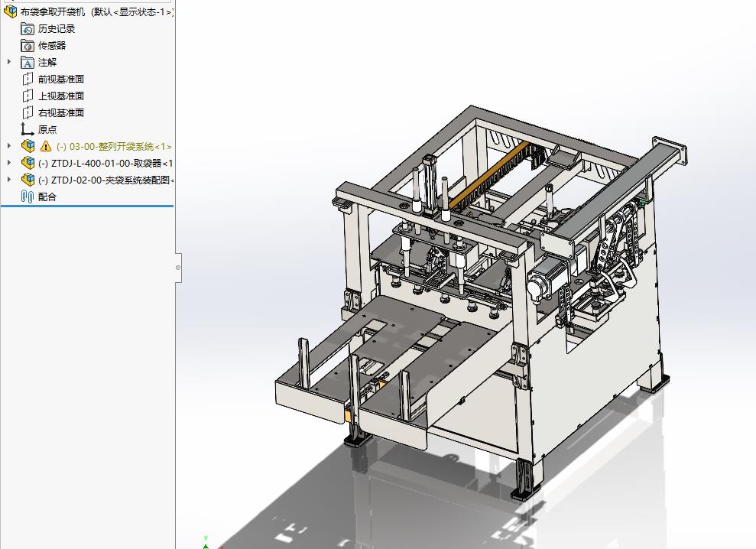This screenshot has height=549, width=756.
Task: Select the ZTDJ-L-400-01-00-取袋器 item
Action: pos(105,163)
